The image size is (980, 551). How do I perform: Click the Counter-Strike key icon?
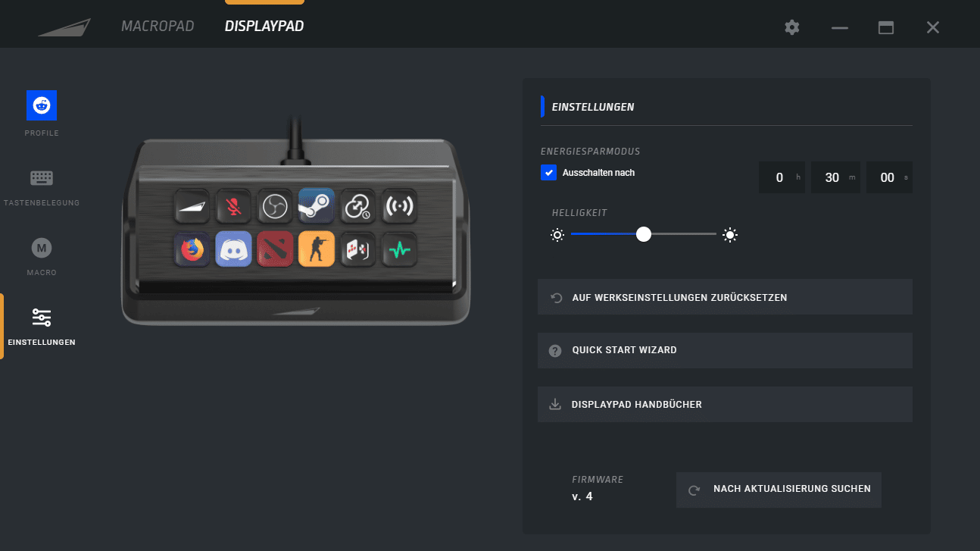point(316,249)
